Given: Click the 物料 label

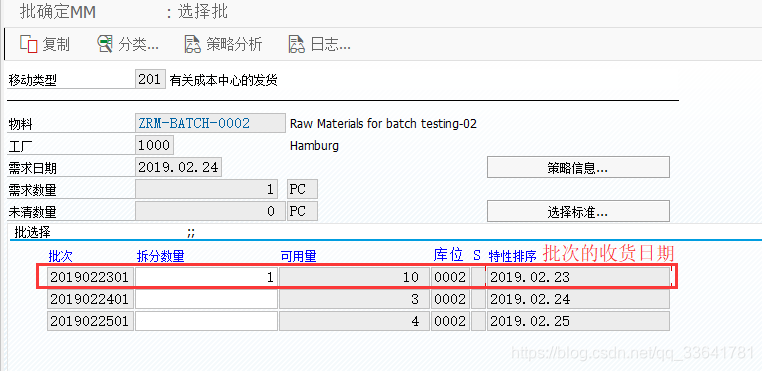Looking at the screenshot, I should point(20,124).
